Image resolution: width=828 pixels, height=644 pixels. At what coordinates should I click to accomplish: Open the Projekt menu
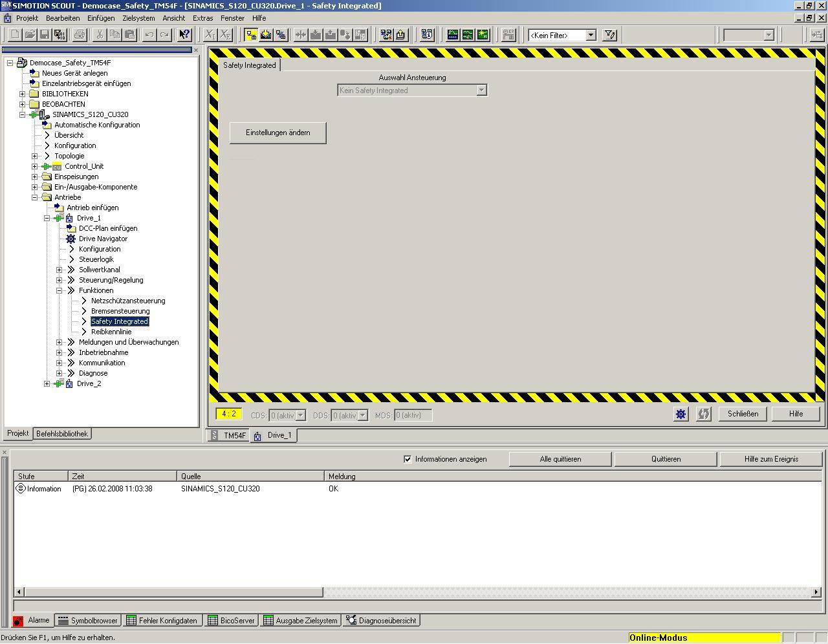[x=27, y=18]
